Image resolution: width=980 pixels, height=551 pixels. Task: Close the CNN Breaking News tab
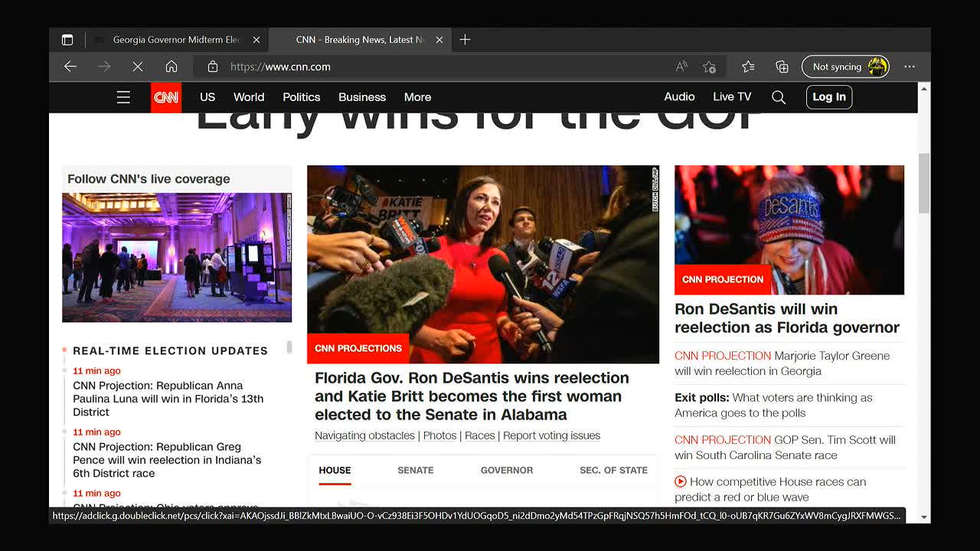click(x=439, y=40)
